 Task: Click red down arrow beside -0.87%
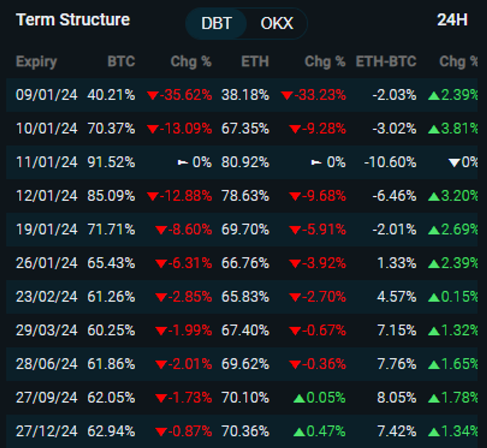[161, 432]
